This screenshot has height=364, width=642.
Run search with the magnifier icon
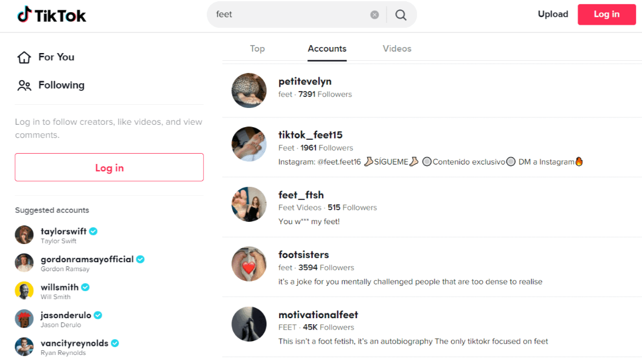point(401,15)
